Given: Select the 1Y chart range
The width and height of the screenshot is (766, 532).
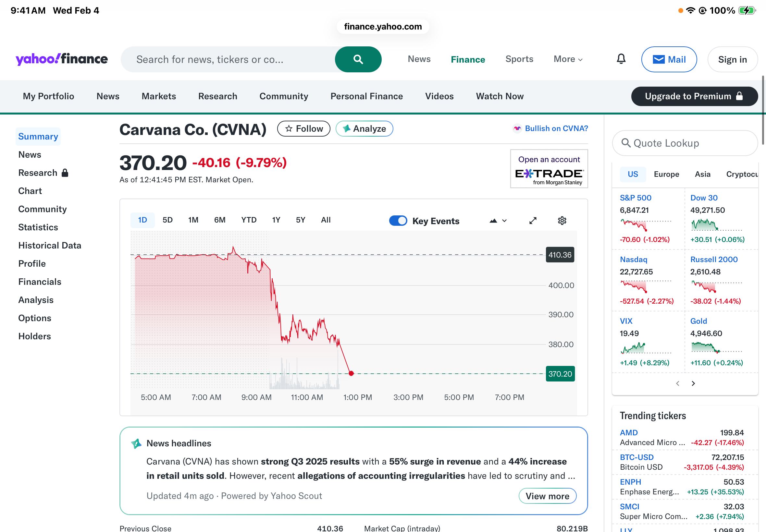Looking at the screenshot, I should pos(276,220).
